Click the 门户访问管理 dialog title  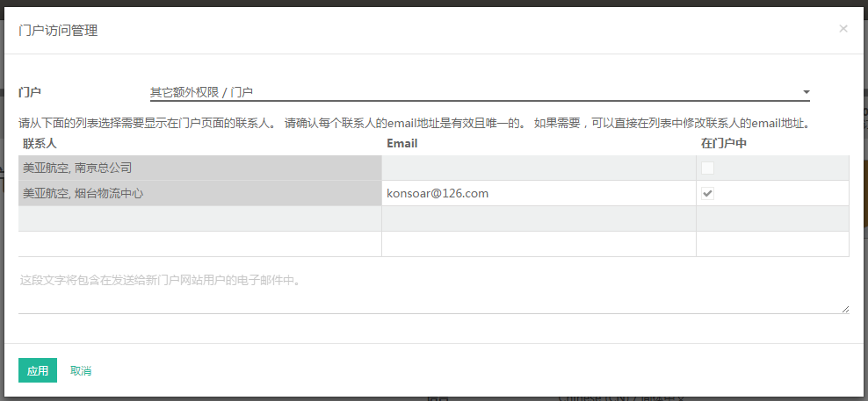(58, 31)
